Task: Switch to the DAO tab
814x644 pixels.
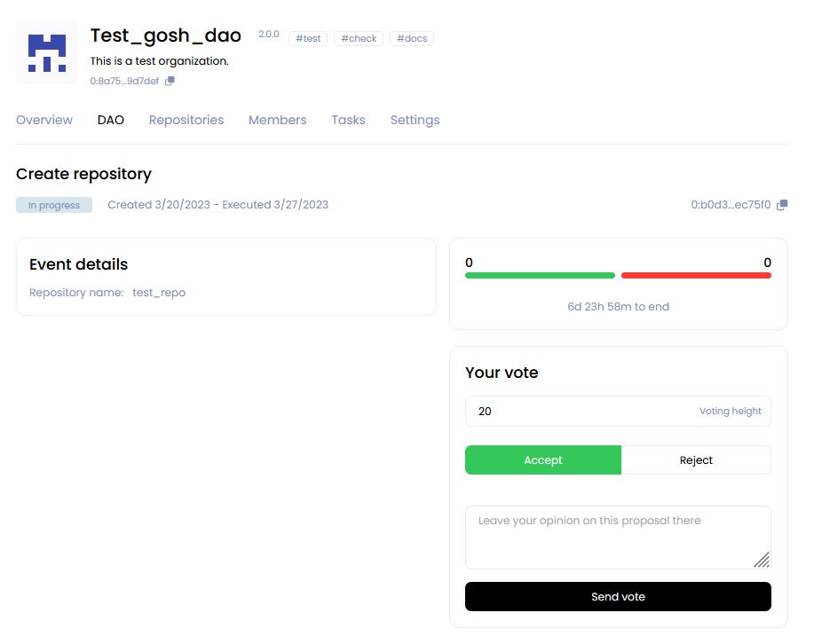Action: 111,120
